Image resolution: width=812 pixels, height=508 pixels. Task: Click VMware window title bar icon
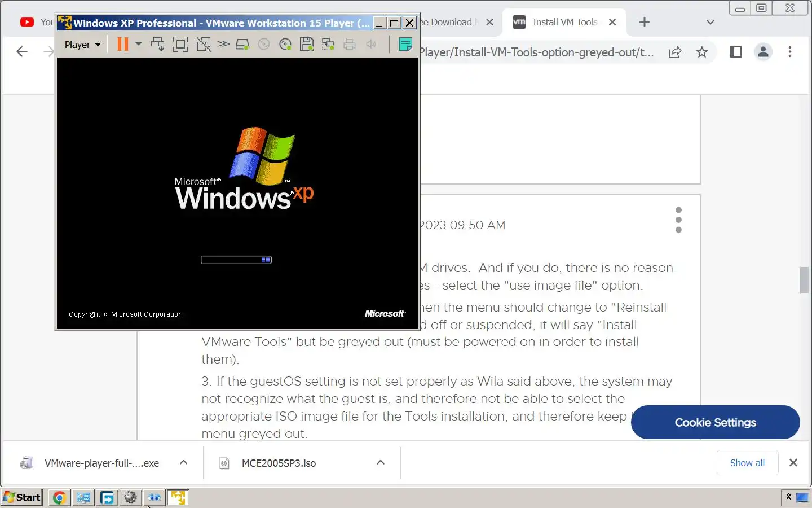point(65,23)
